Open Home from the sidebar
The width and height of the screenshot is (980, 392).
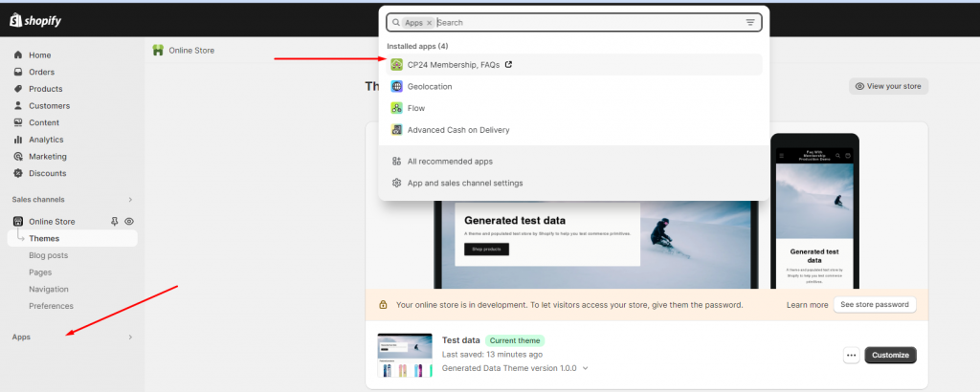click(40, 54)
